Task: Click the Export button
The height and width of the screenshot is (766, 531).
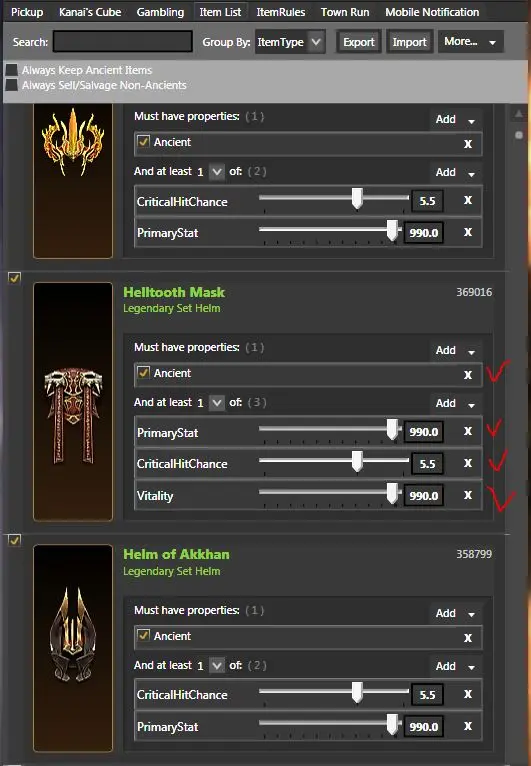Action: 359,42
